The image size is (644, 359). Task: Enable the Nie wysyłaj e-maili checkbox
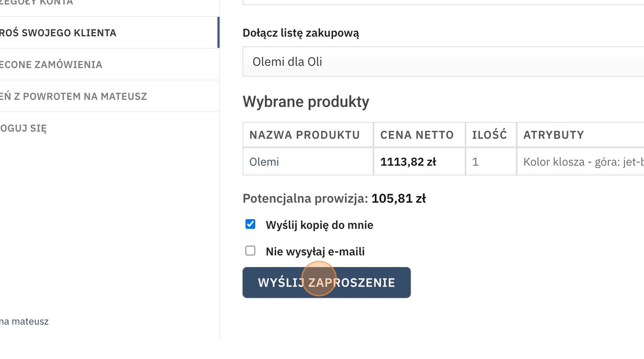pyautogui.click(x=250, y=251)
